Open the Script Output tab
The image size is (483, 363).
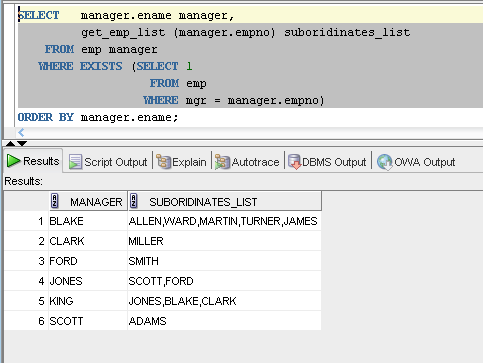(x=108, y=162)
